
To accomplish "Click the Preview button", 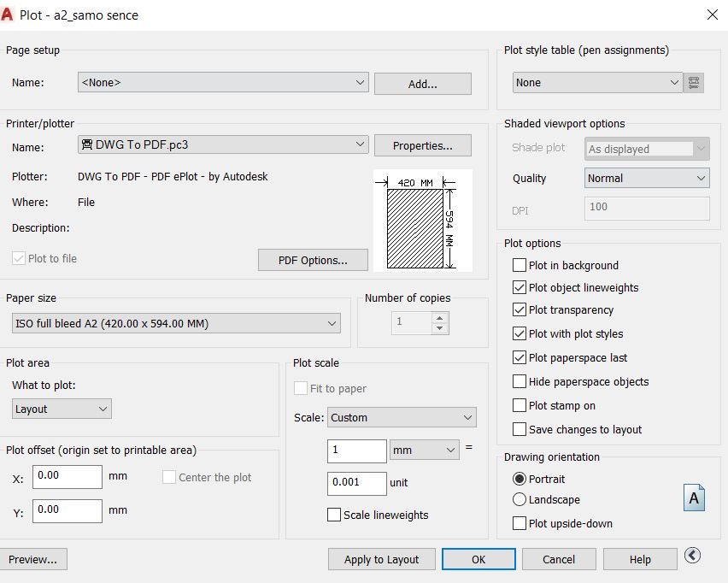I will coord(32,559).
